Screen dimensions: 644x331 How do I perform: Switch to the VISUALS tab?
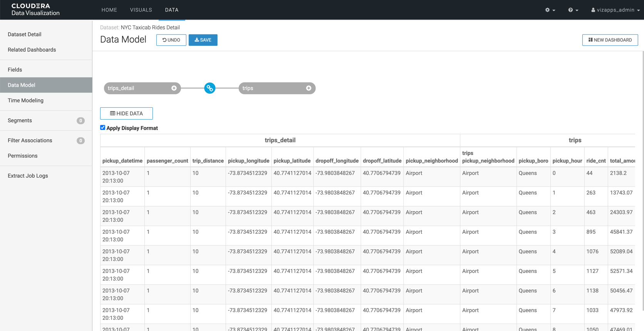point(141,10)
